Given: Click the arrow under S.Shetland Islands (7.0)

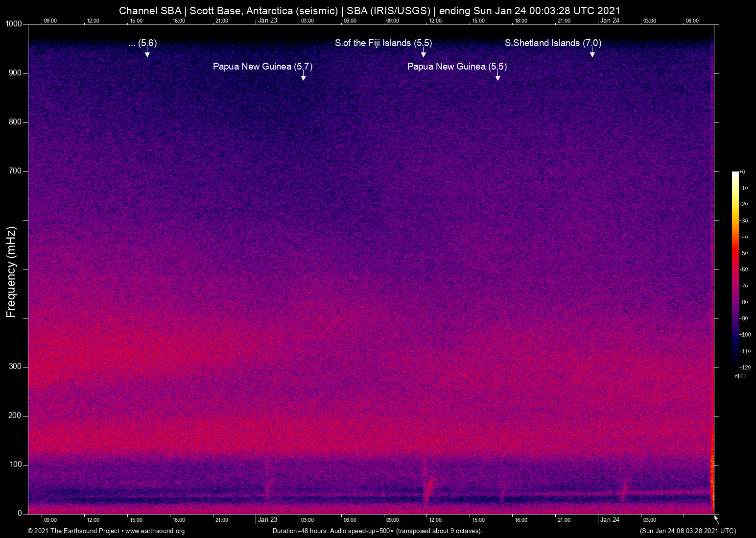Looking at the screenshot, I should [592, 52].
